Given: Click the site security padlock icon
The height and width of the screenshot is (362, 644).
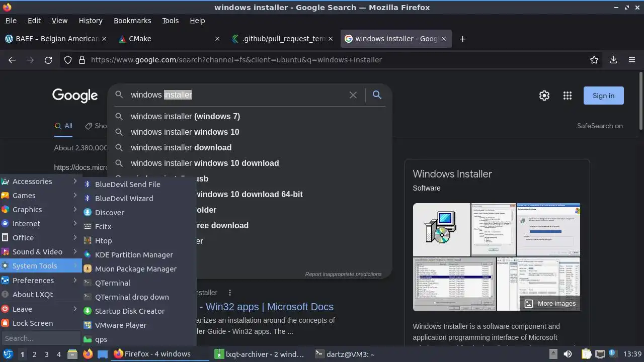Looking at the screenshot, I should click(82, 60).
